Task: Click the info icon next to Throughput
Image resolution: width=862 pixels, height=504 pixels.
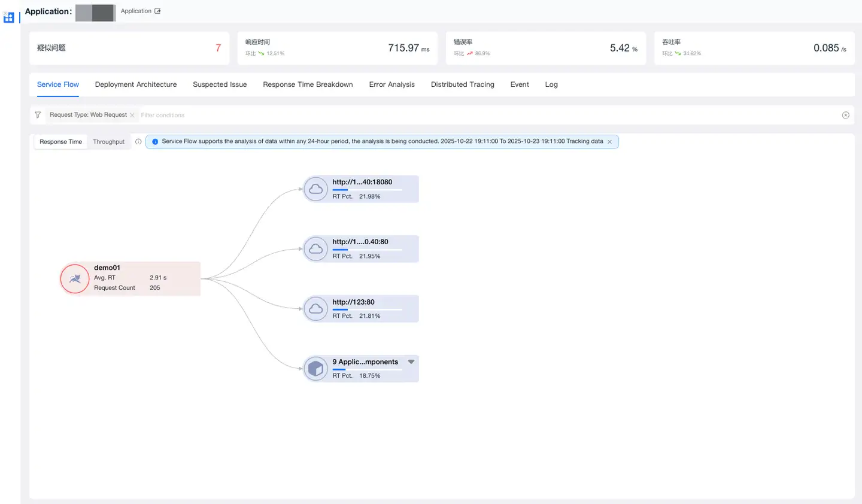Action: tap(138, 142)
